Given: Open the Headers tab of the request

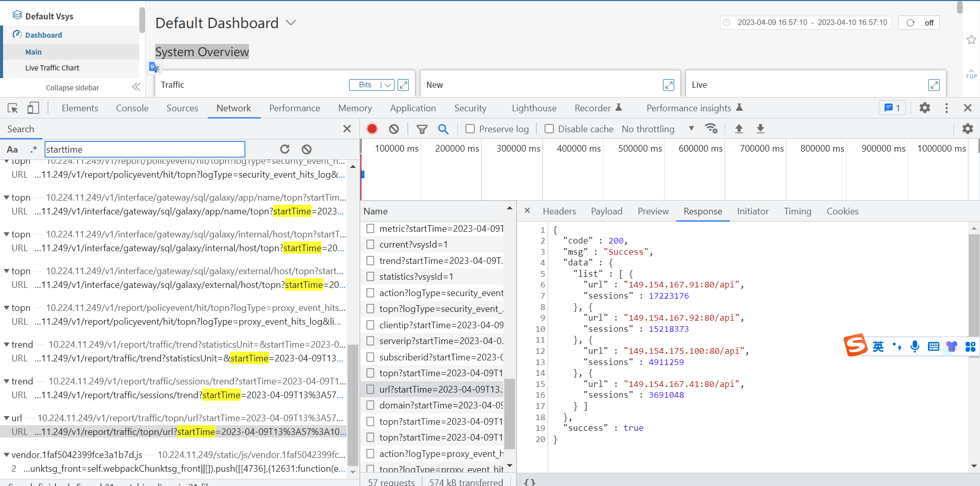Looking at the screenshot, I should [559, 211].
